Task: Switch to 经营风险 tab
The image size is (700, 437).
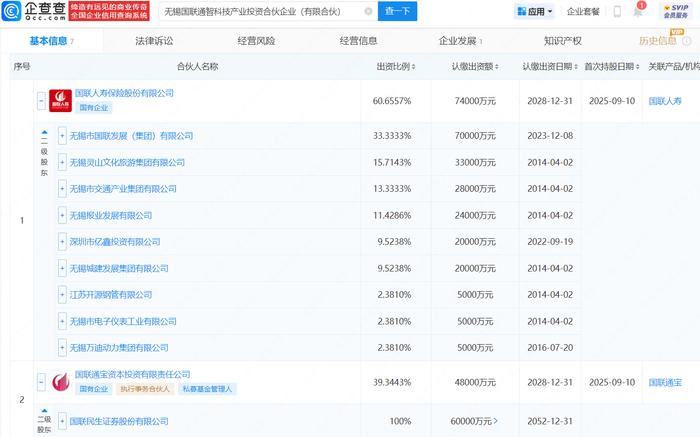Action: [256, 41]
